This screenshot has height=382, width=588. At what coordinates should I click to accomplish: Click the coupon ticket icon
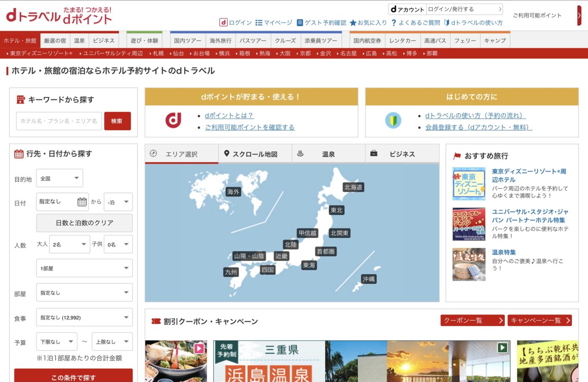click(156, 322)
